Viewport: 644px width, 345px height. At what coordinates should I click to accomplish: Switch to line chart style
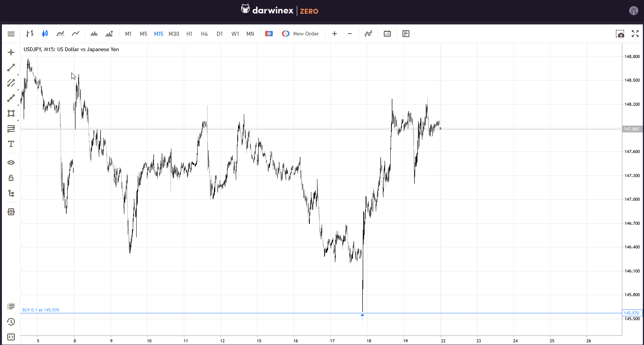[x=76, y=34]
